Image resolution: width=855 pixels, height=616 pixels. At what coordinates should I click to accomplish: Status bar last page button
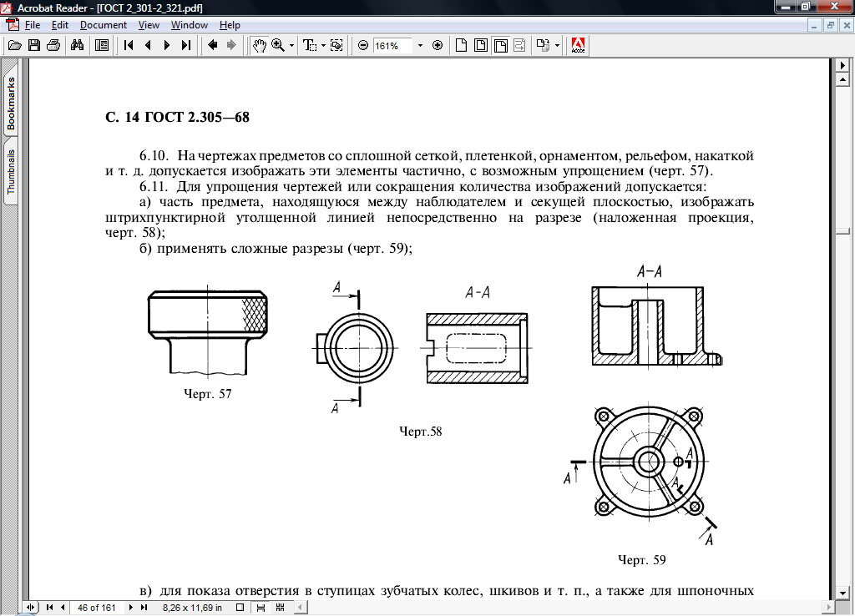coord(144,608)
